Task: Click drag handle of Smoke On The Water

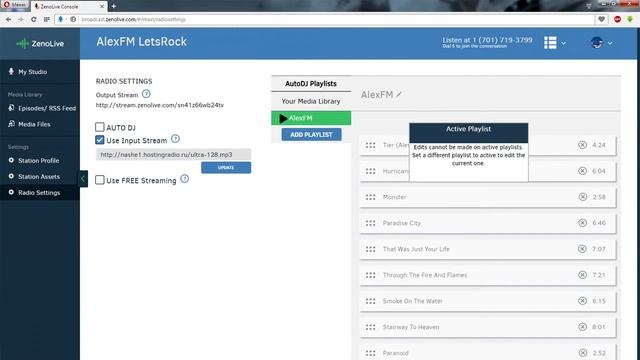Action: pos(371,301)
